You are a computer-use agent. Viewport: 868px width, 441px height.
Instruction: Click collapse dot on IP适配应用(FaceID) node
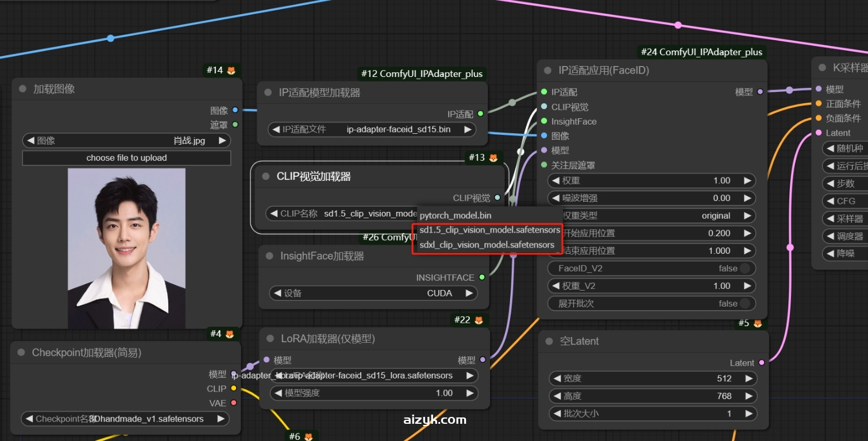pyautogui.click(x=548, y=71)
